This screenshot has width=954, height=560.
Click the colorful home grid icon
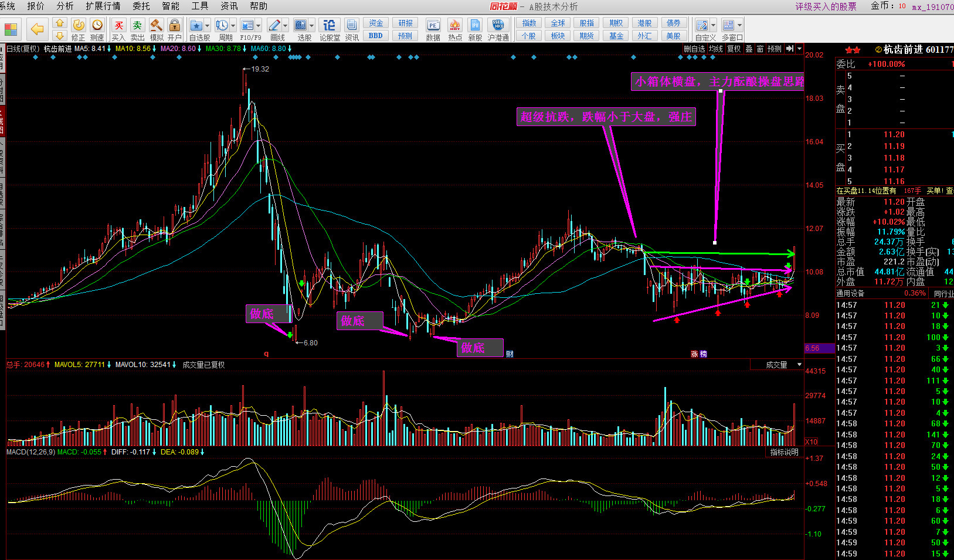point(11,29)
